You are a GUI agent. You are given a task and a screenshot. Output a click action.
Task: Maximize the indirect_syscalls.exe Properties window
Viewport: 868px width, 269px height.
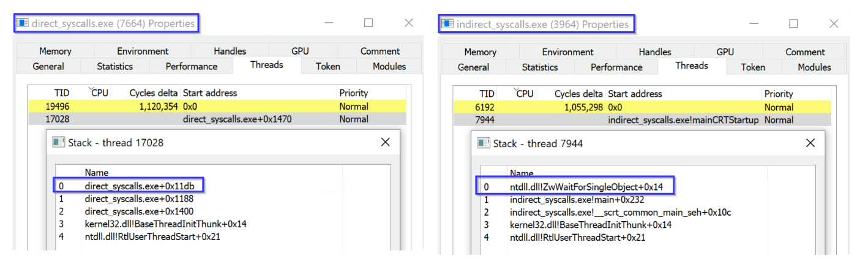click(793, 24)
